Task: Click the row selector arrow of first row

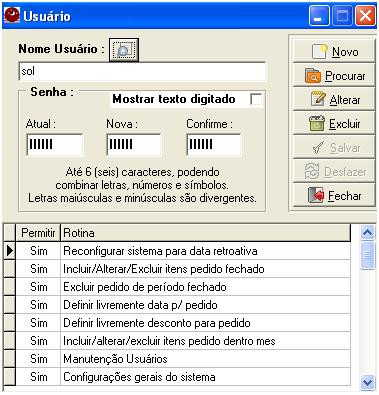Action: (x=10, y=251)
